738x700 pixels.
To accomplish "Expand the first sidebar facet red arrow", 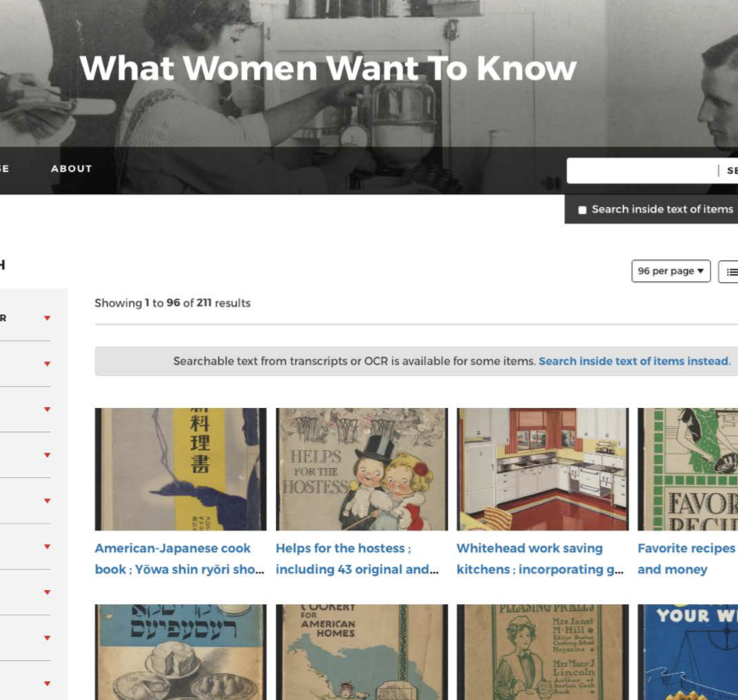I will tap(47, 318).
